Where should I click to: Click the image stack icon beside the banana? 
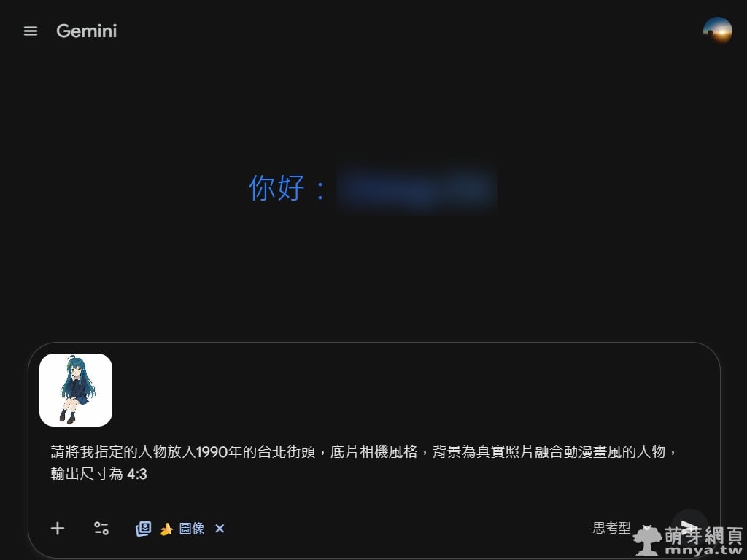tap(143, 529)
